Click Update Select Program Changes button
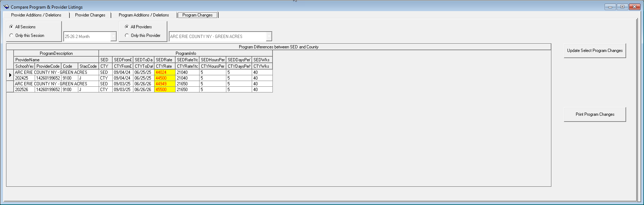The height and width of the screenshot is (205, 644). click(x=595, y=51)
